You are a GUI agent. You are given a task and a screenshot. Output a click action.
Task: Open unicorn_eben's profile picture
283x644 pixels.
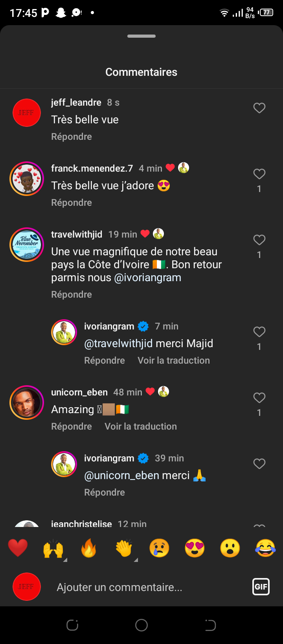pyautogui.click(x=27, y=402)
